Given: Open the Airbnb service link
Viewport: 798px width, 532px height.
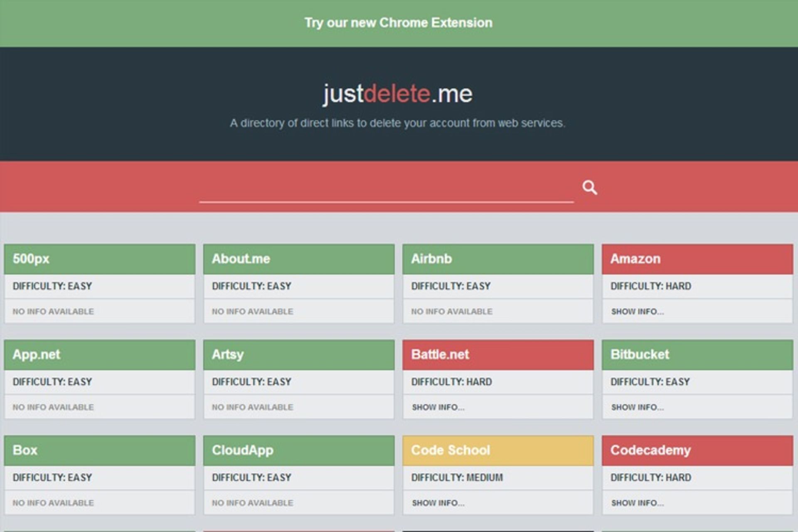Looking at the screenshot, I should [498, 259].
